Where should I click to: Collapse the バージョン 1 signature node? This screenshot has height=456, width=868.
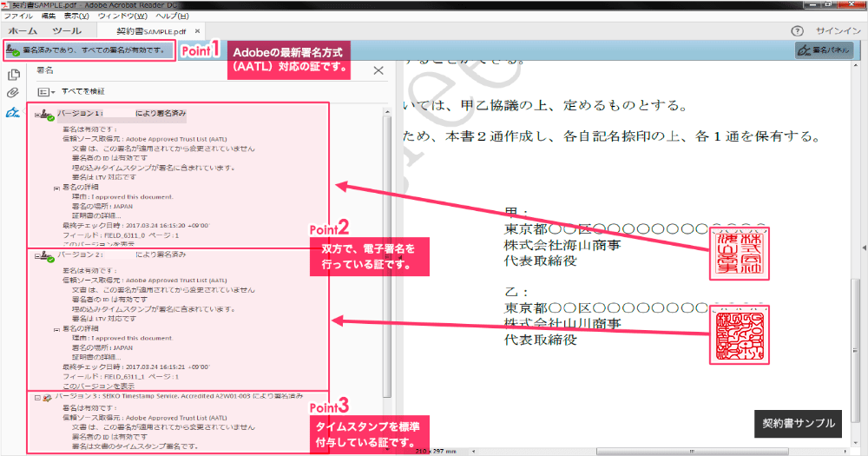click(x=37, y=115)
